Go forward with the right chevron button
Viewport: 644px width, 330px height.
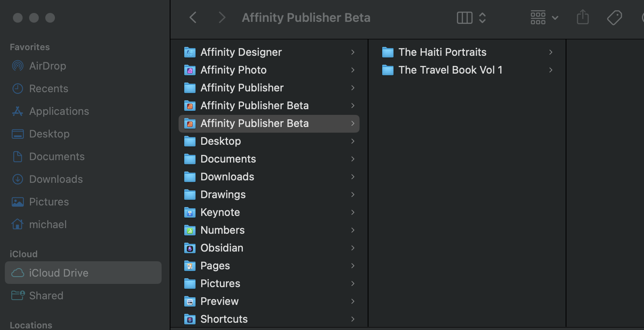221,17
